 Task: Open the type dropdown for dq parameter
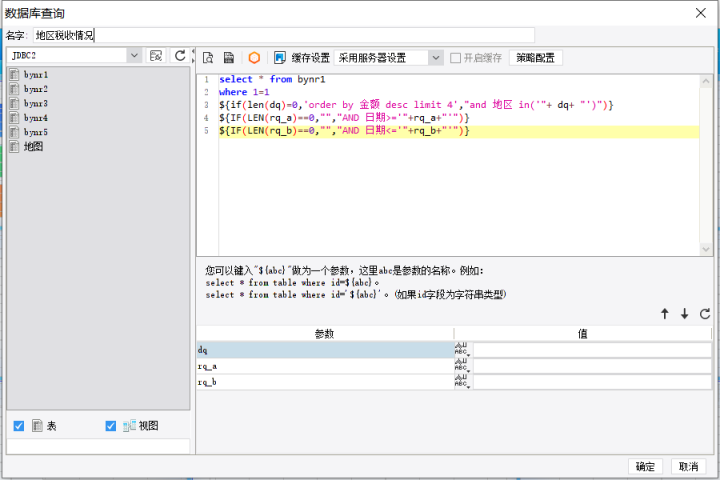pyautogui.click(x=462, y=350)
